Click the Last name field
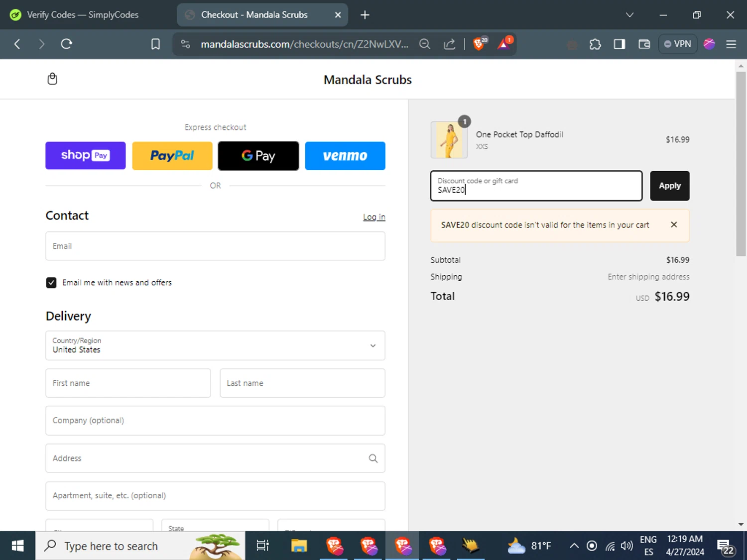The image size is (747, 560). click(302, 383)
